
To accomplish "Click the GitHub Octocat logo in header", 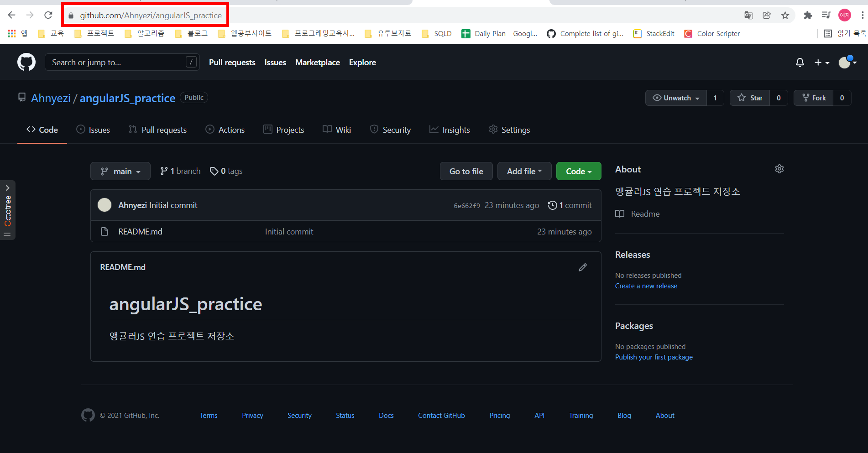I will pyautogui.click(x=26, y=62).
